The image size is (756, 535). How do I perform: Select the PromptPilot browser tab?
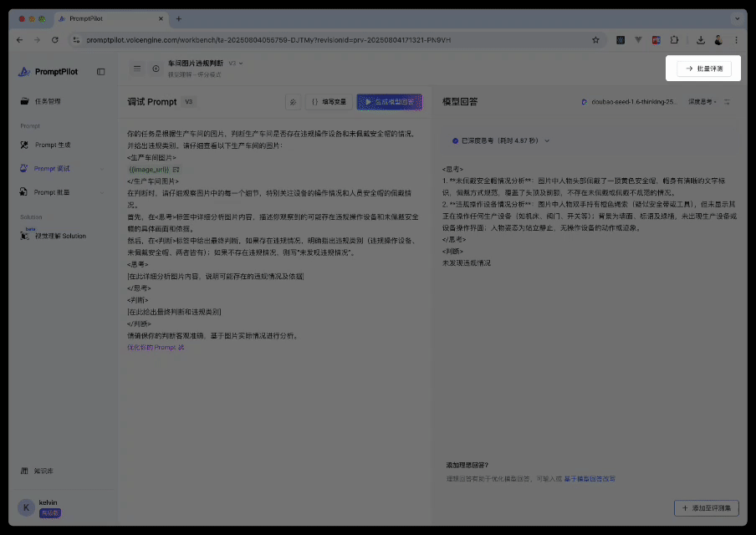[111, 18]
